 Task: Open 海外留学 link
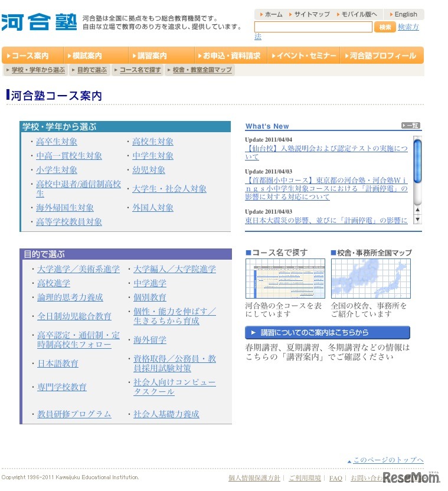coord(150,340)
